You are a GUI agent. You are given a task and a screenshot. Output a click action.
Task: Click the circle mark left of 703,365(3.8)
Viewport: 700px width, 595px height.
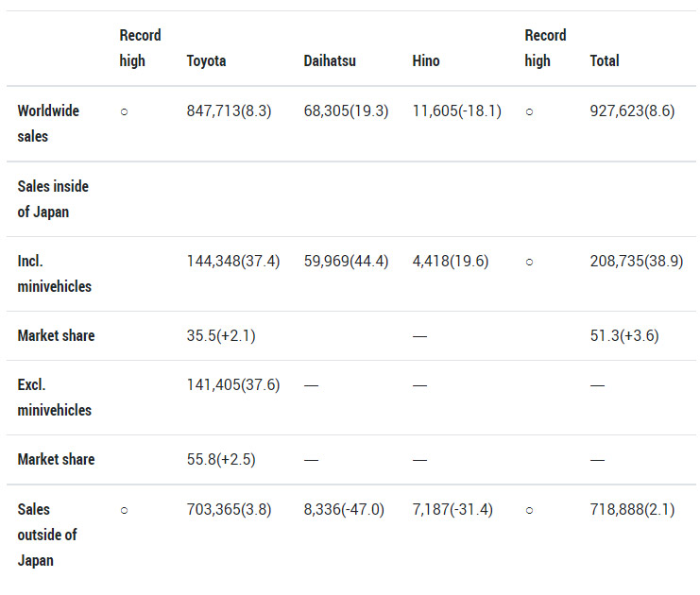124,510
